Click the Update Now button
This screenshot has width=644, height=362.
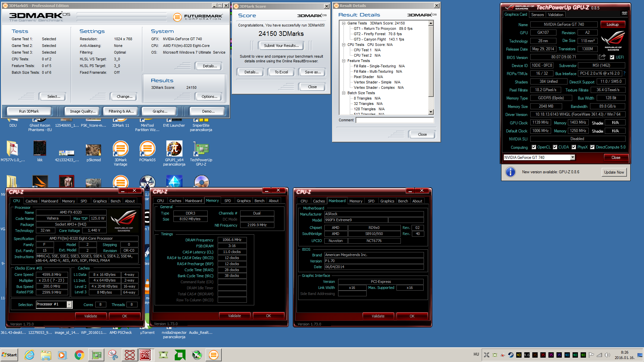[614, 172]
